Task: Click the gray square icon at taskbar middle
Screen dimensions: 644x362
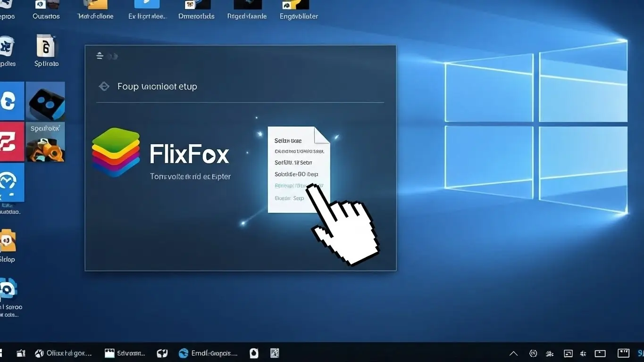Action: click(x=275, y=353)
